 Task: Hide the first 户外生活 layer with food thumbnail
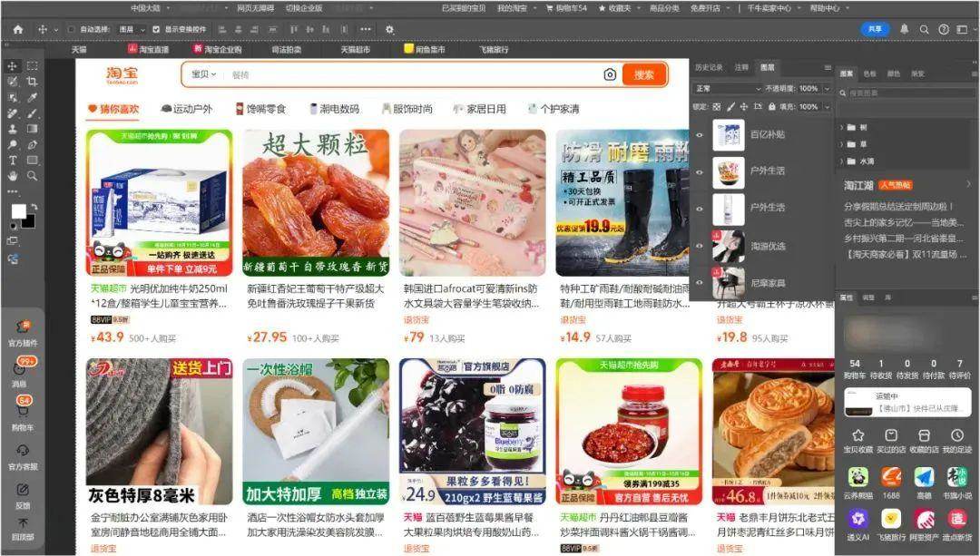[x=700, y=171]
